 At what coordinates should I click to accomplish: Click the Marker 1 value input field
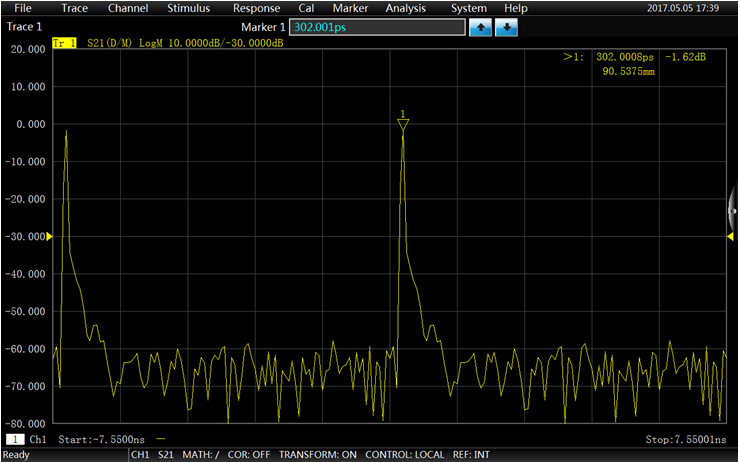pos(377,27)
